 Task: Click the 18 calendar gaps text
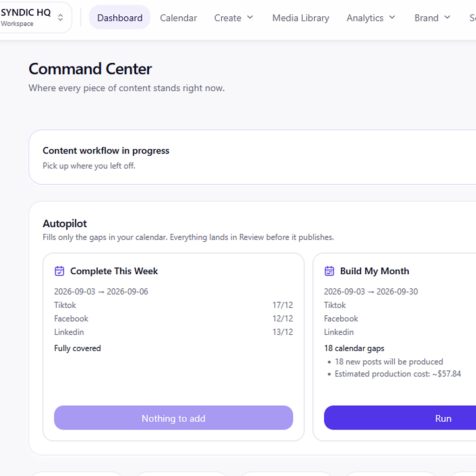tap(354, 348)
